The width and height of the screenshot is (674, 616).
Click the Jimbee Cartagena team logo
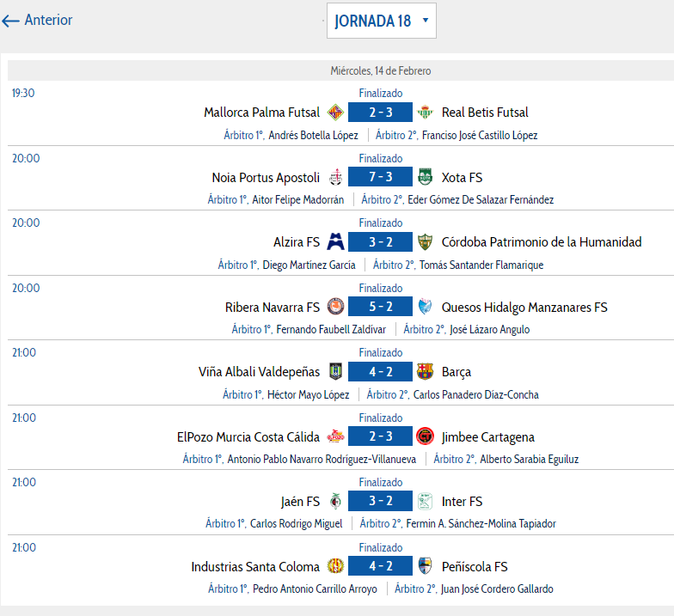click(x=425, y=436)
